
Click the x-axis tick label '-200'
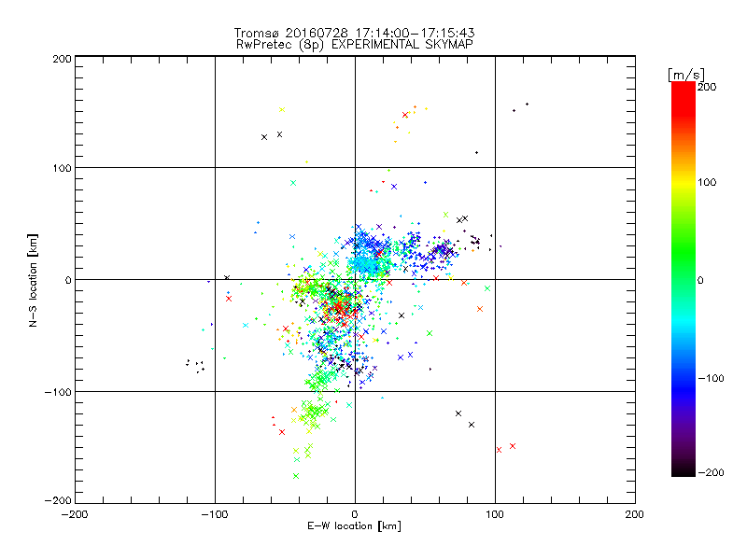(x=75, y=514)
